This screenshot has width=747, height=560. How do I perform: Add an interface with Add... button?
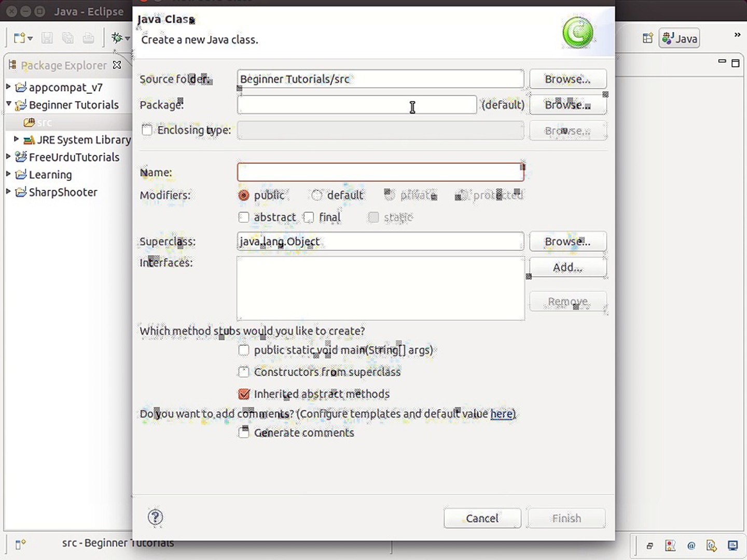tap(568, 268)
